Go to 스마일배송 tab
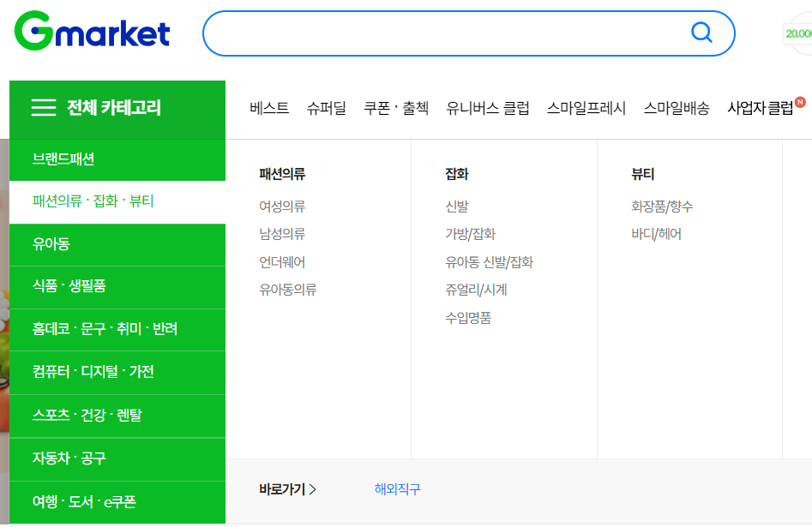 [677, 108]
